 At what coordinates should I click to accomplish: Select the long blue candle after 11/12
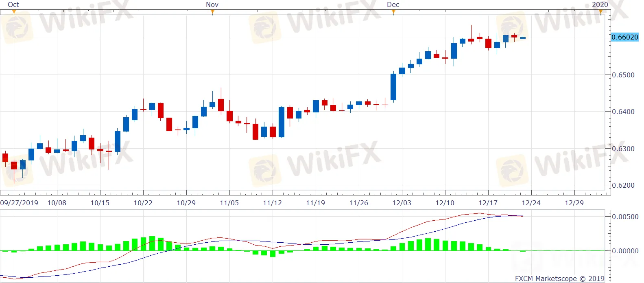point(281,122)
